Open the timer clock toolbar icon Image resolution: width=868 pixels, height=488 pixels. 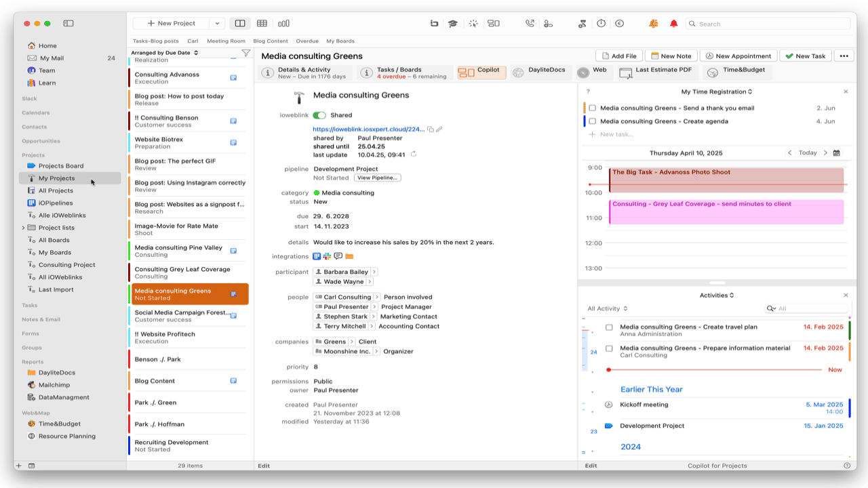601,23
